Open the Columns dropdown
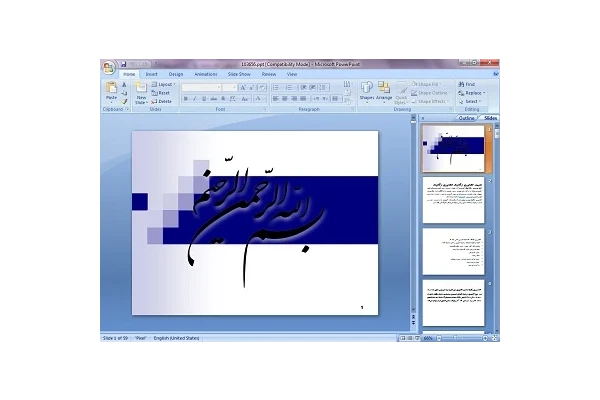The width and height of the screenshot is (600, 400). [x=336, y=99]
